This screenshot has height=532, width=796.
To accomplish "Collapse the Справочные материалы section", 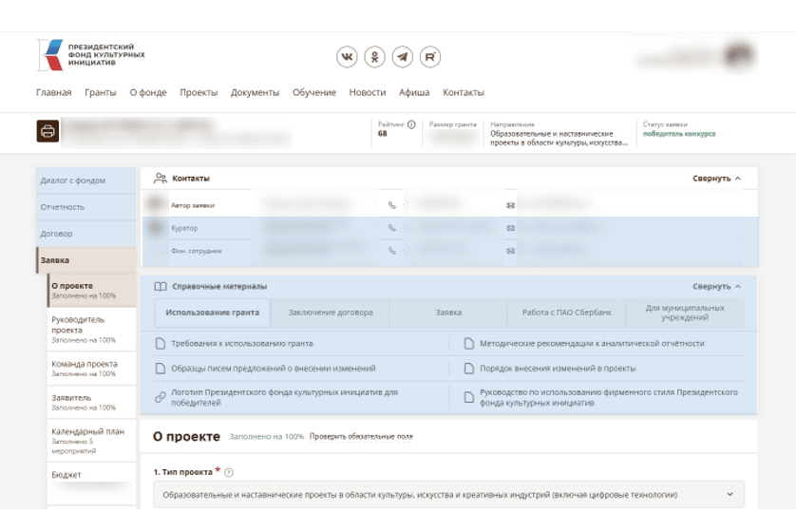I will coord(716,286).
